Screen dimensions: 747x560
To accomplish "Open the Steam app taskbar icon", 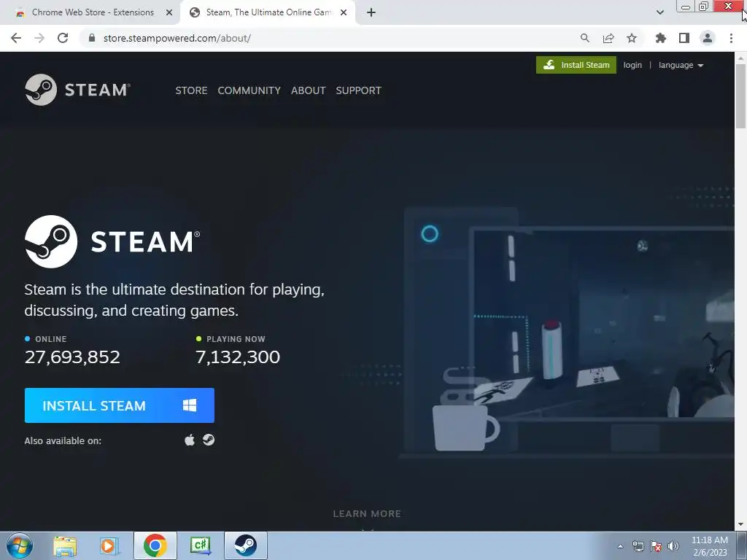I will coord(246,545).
